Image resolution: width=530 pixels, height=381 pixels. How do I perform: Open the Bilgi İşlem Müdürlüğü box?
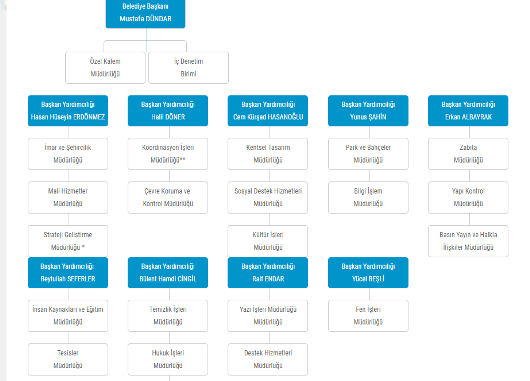point(368,197)
